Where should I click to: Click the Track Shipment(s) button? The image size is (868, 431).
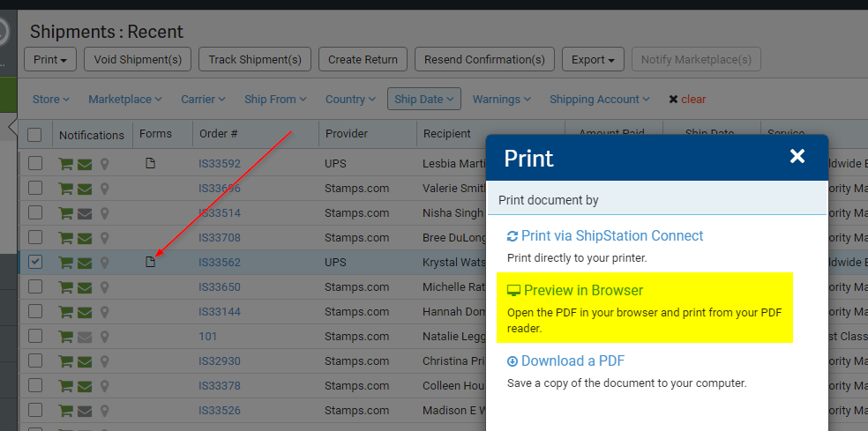(255, 59)
